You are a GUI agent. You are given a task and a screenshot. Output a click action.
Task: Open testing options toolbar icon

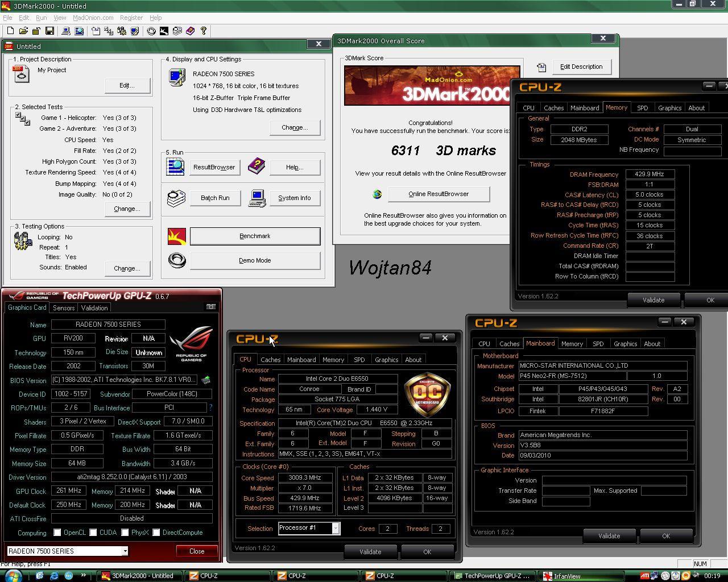121,31
